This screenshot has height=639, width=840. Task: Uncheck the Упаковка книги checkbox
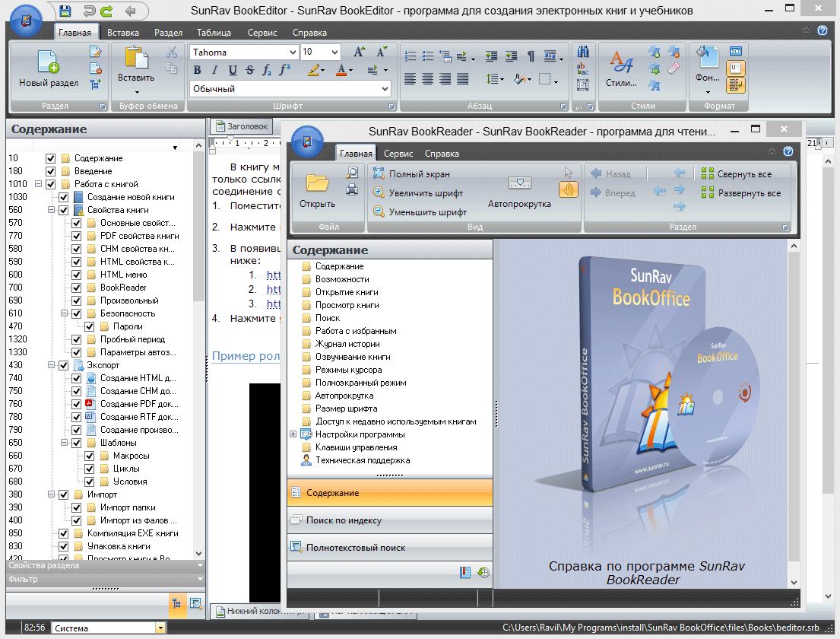pyautogui.click(x=63, y=546)
